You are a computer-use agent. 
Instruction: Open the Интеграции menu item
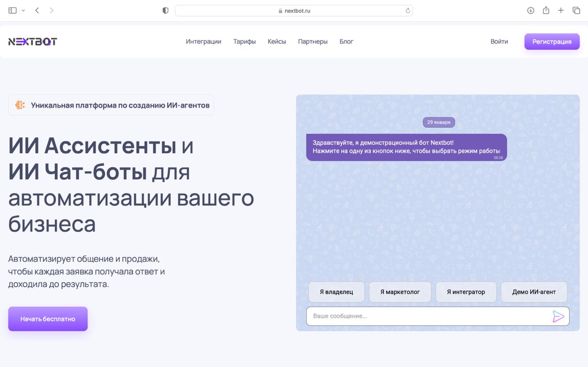point(203,41)
